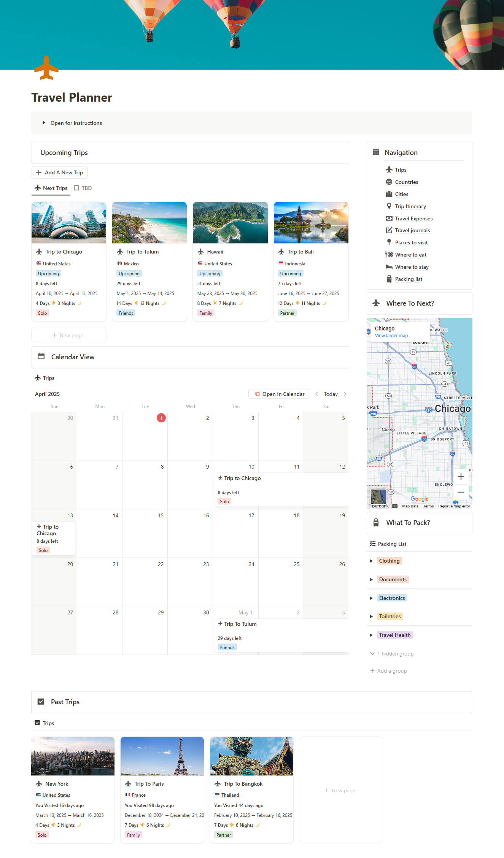Click the Calendar View calendar icon

pos(41,357)
